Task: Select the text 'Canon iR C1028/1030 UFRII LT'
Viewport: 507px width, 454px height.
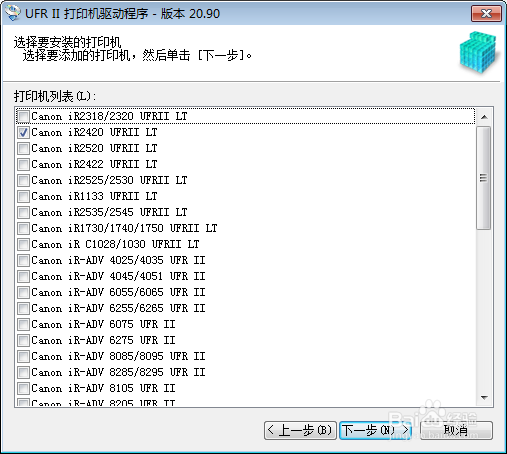Action: [115, 244]
